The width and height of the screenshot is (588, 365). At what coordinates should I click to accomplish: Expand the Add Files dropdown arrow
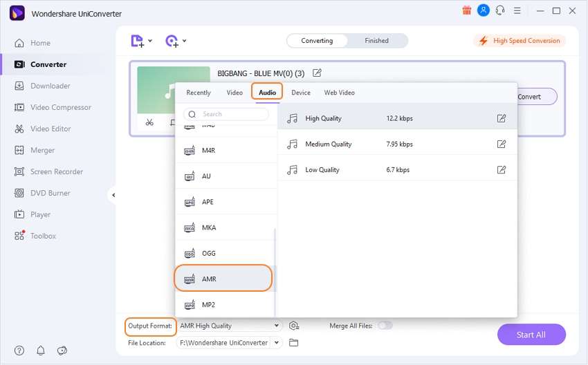pos(150,41)
